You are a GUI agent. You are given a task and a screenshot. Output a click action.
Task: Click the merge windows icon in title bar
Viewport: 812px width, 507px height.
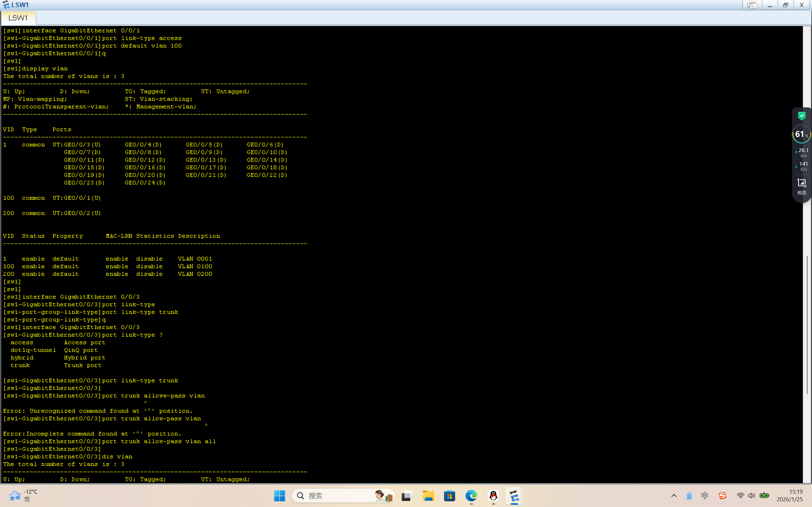tap(752, 5)
